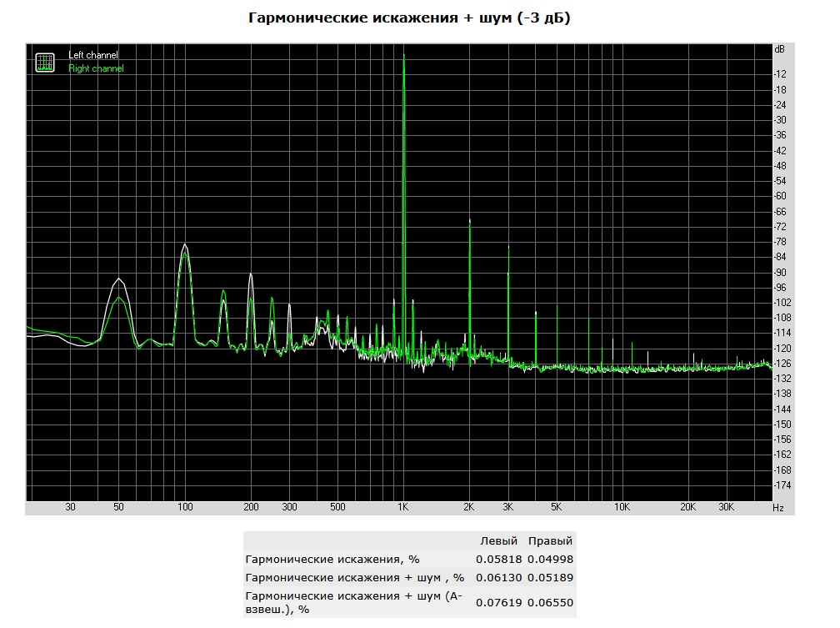Click the 100 Hz frequency axis label
The image size is (840, 628).
pos(185,507)
